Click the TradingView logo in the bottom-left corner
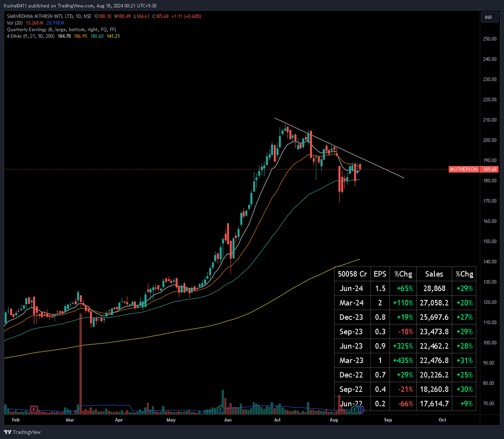 click(x=22, y=432)
